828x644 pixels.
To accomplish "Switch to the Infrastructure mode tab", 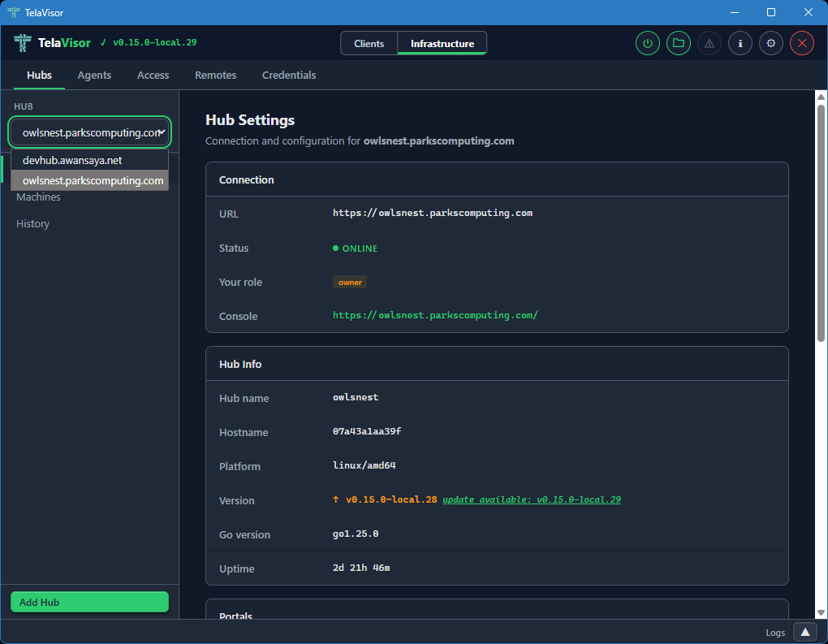I will tap(442, 43).
